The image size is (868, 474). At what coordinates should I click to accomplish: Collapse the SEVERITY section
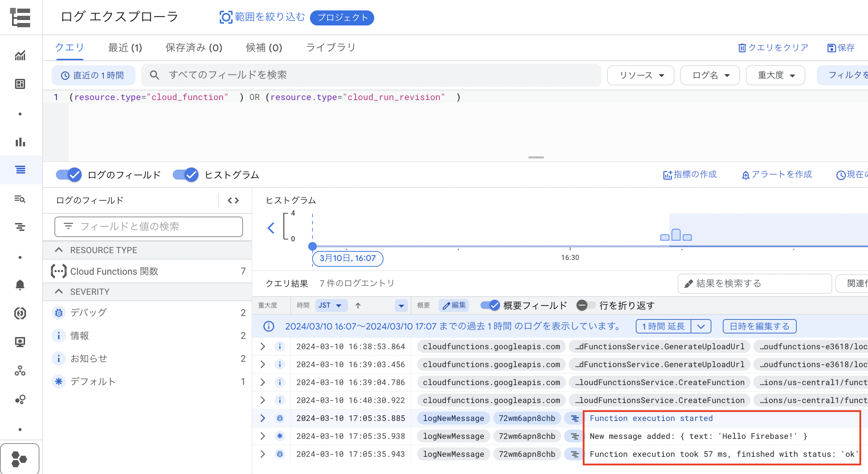click(59, 291)
